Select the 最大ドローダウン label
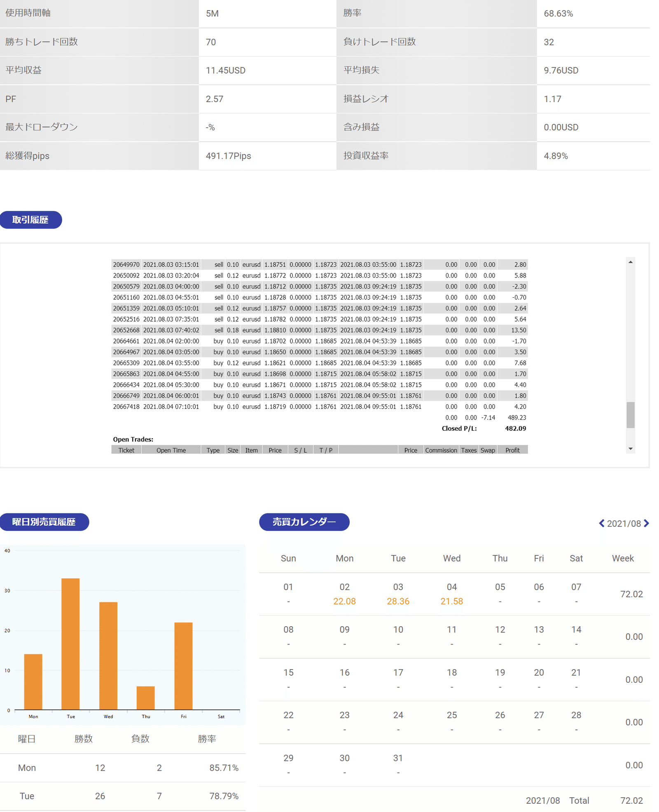The width and height of the screenshot is (659, 812). (42, 127)
